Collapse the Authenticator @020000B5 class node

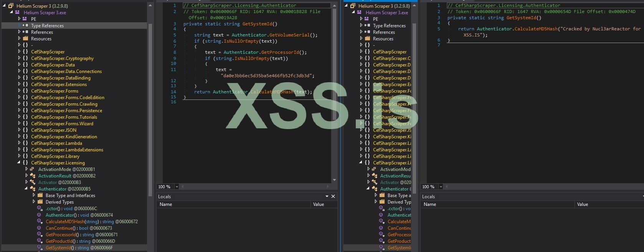(x=26, y=189)
